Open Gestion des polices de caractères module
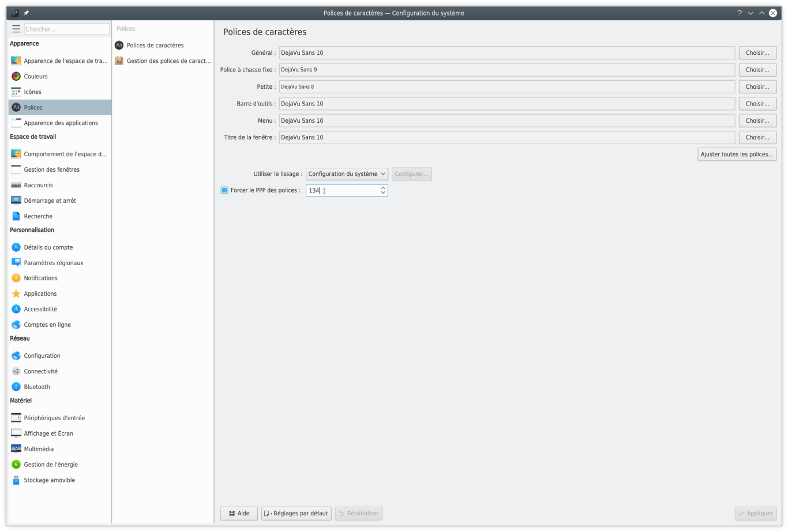 163,61
